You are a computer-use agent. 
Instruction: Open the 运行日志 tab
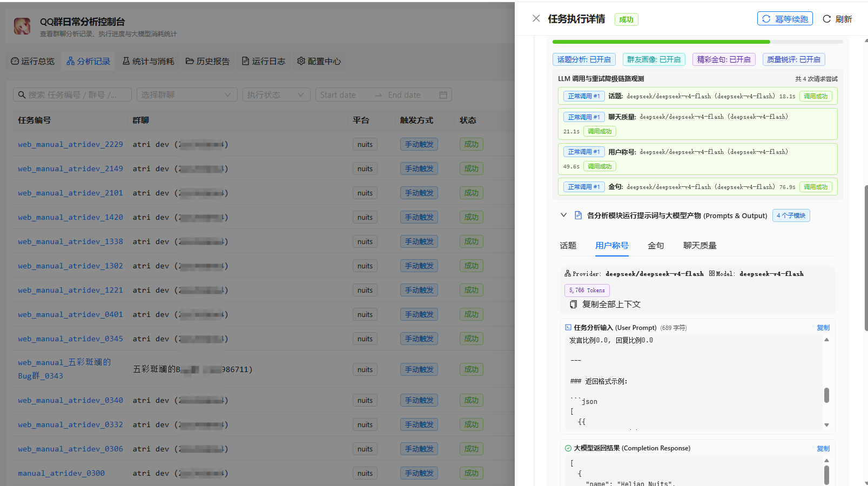pos(264,61)
